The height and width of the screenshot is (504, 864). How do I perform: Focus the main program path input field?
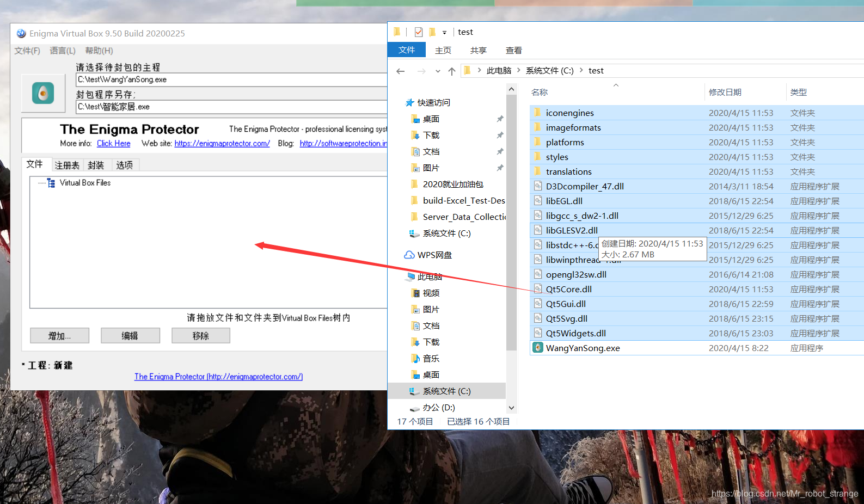pyautogui.click(x=231, y=79)
